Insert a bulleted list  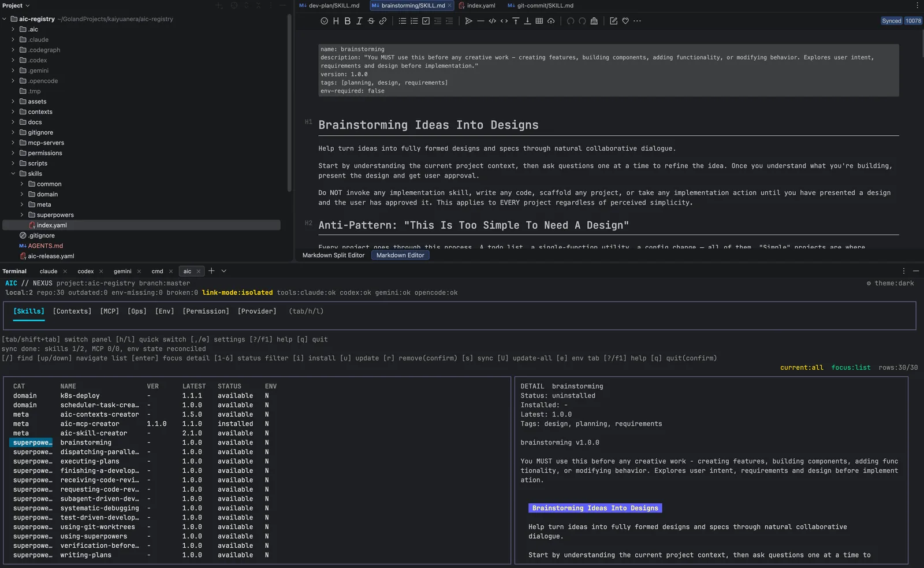coord(403,21)
